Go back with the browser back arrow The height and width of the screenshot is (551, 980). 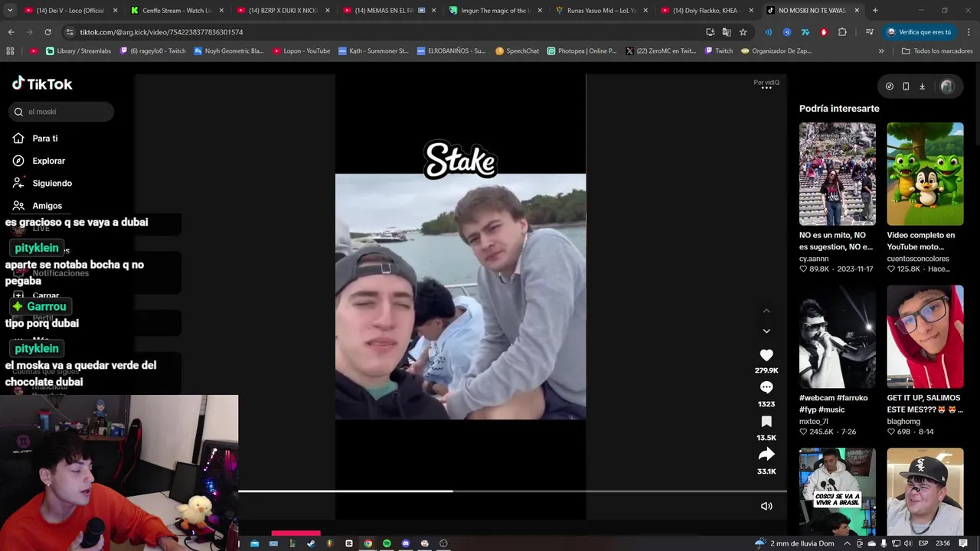pyautogui.click(x=11, y=32)
